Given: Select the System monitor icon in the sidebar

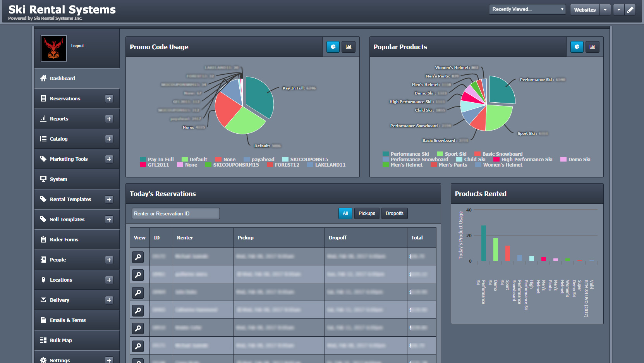Looking at the screenshot, I should click(x=43, y=179).
